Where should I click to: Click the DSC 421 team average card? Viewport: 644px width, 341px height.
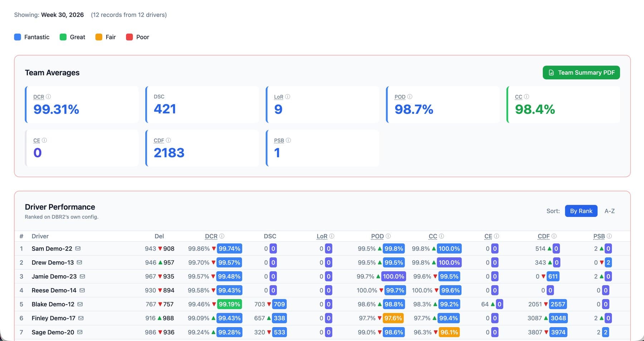coord(202,104)
